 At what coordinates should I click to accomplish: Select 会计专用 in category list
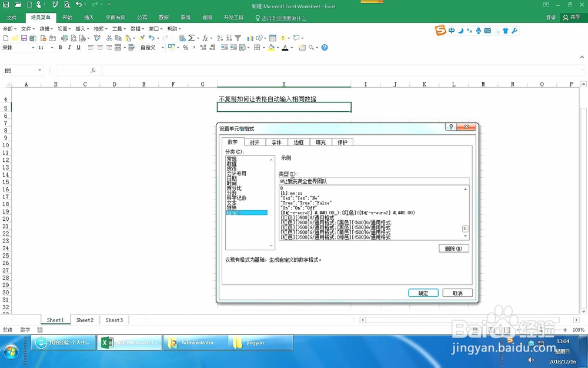[236, 174]
